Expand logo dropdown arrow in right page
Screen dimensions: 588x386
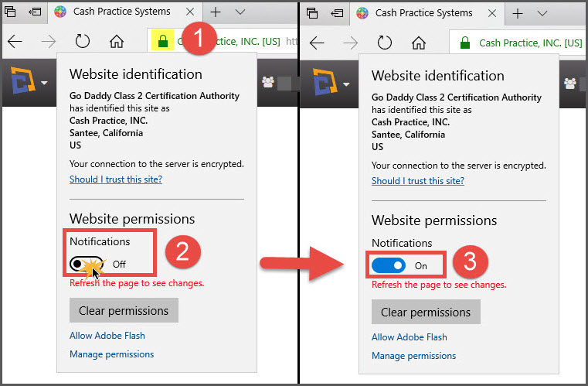(346, 84)
